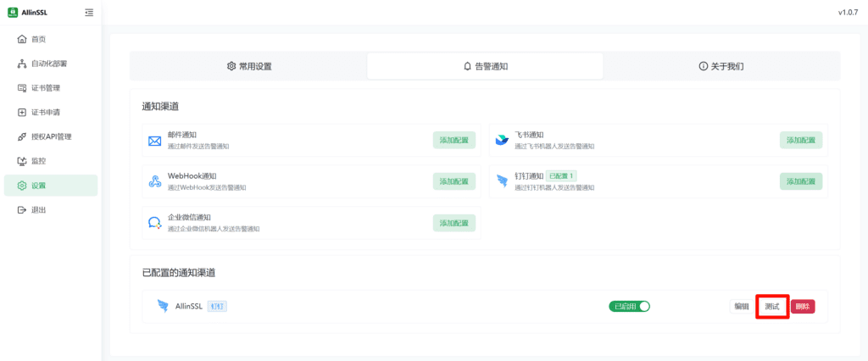Click the 已配置 1 badge on 钉钉通知
868x361 pixels.
[561, 175]
